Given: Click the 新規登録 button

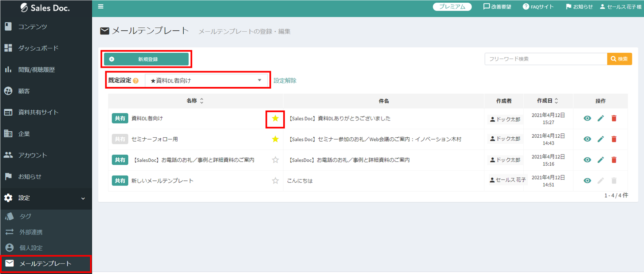Looking at the screenshot, I should click(146, 59).
